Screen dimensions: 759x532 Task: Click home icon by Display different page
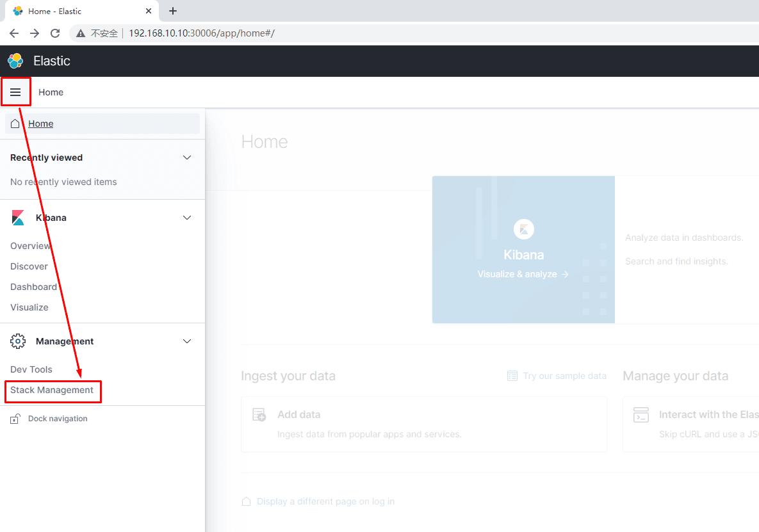point(247,501)
